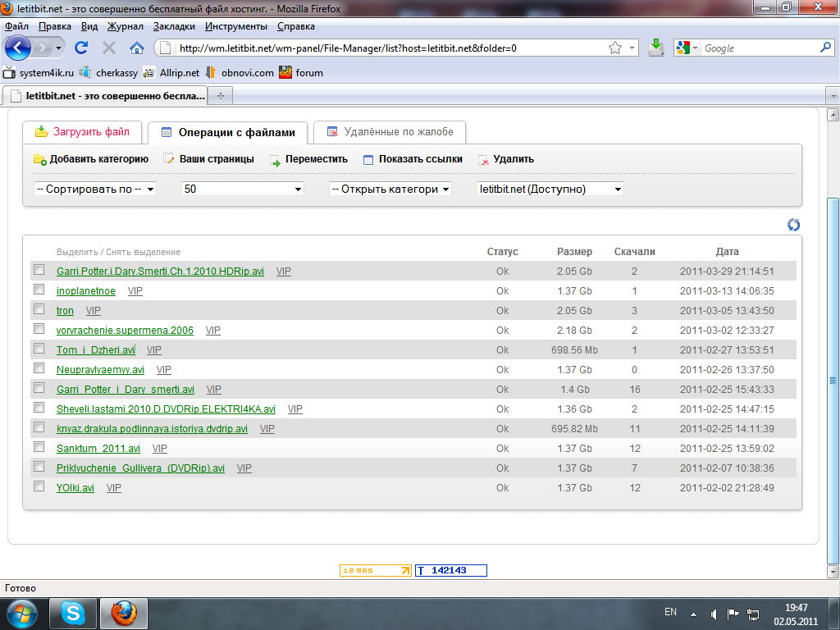Tick the checkbox for tron
This screenshot has height=630, width=840.
39,309
